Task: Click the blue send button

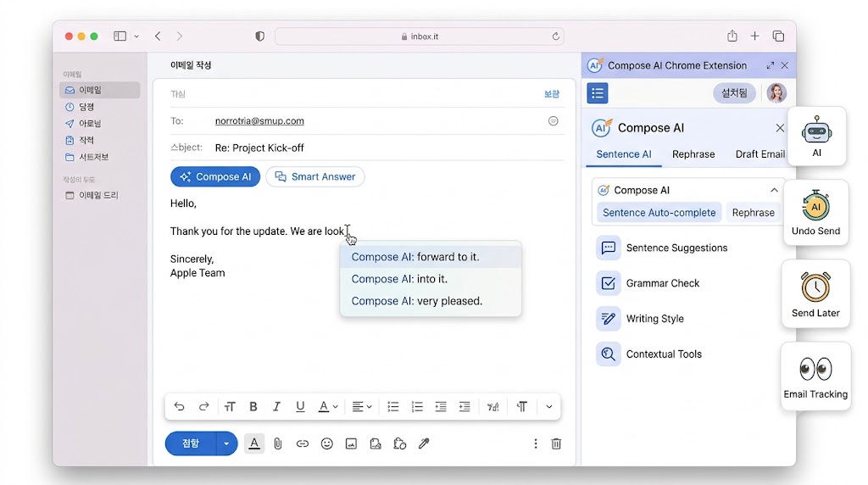Action: pos(191,443)
